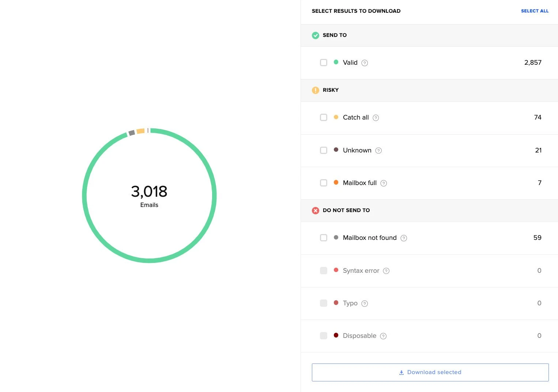Click help icon next to Valid
This screenshot has height=392, width=558.
pyautogui.click(x=365, y=63)
